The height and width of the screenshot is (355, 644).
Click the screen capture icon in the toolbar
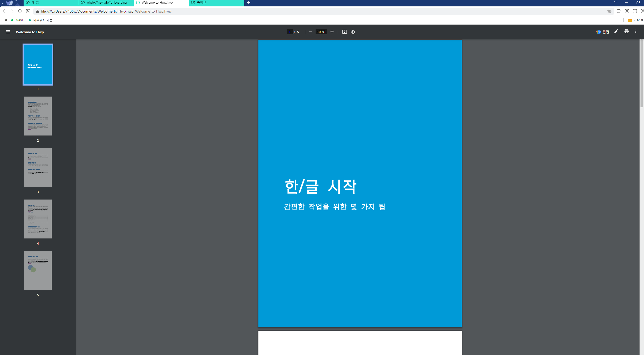(x=627, y=11)
